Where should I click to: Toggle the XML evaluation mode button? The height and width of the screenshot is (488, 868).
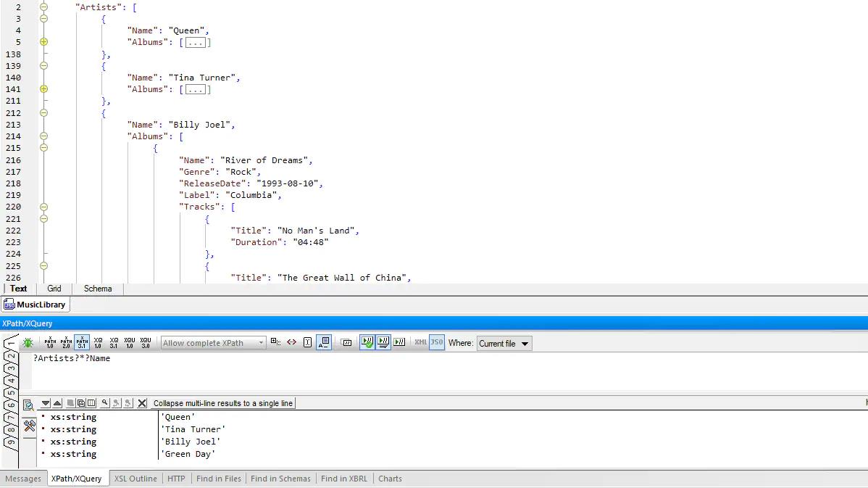[421, 342]
